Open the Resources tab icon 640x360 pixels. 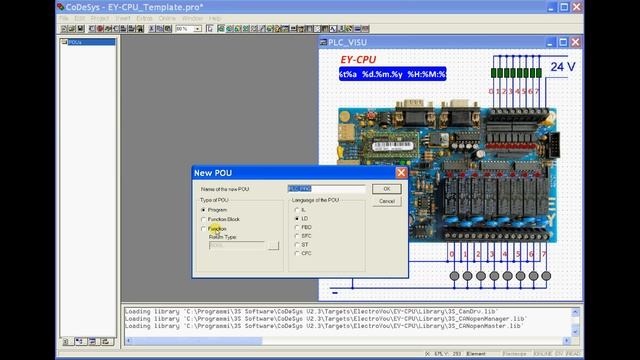106,341
